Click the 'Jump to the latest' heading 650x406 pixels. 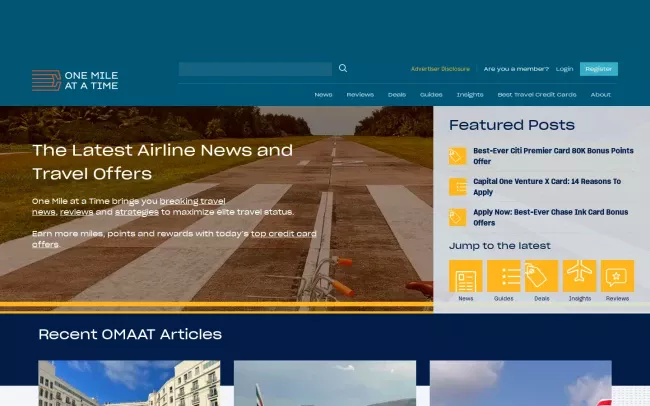[500, 246]
